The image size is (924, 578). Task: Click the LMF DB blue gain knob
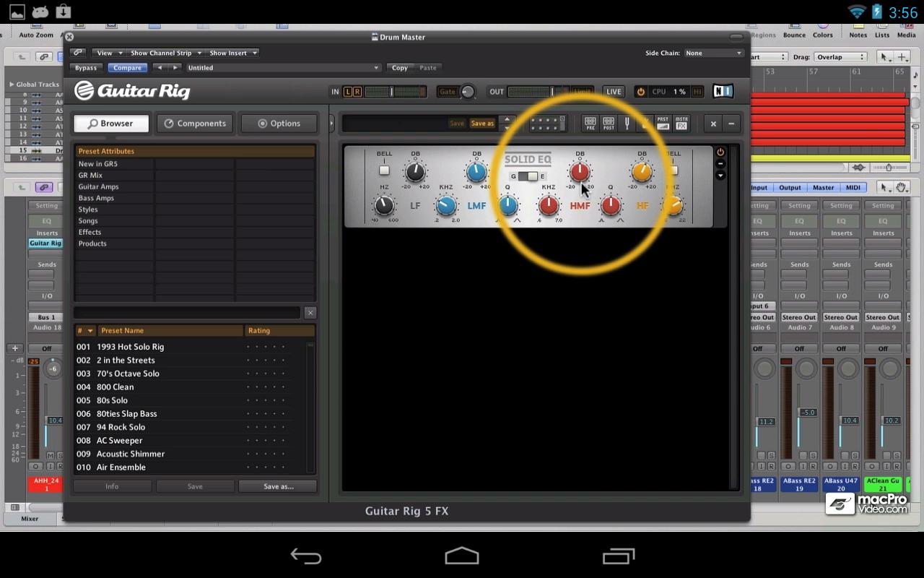click(476, 172)
